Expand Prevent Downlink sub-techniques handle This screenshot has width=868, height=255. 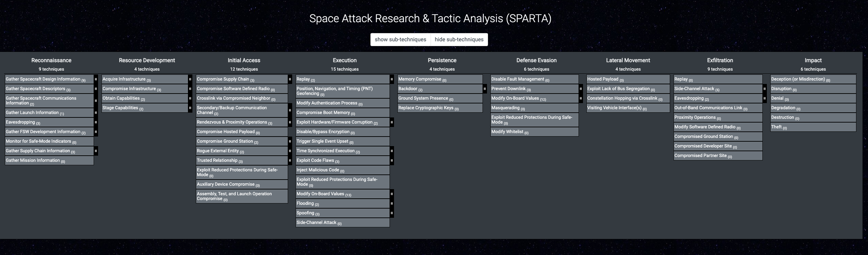[x=581, y=89]
